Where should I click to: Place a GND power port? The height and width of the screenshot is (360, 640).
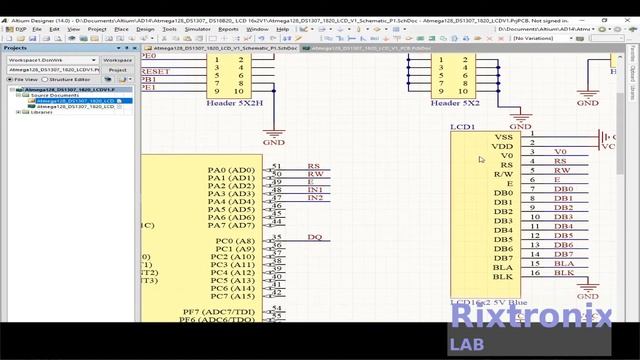(x=386, y=38)
